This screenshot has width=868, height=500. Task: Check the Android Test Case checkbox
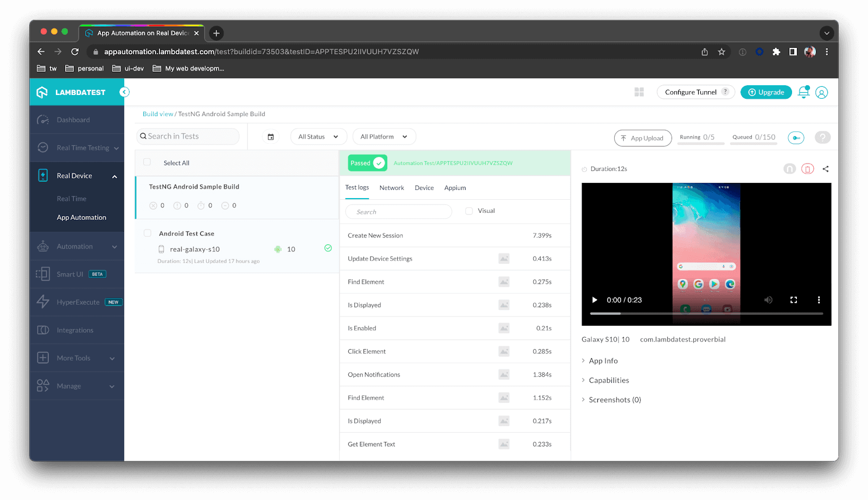coord(147,232)
